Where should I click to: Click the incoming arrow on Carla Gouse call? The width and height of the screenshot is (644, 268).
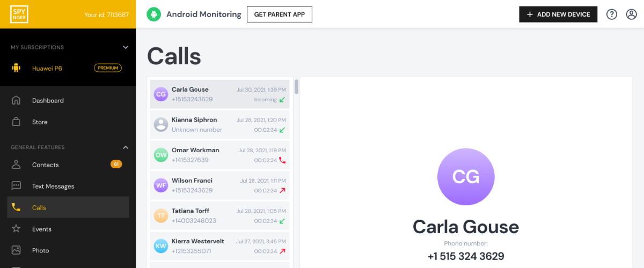(282, 100)
